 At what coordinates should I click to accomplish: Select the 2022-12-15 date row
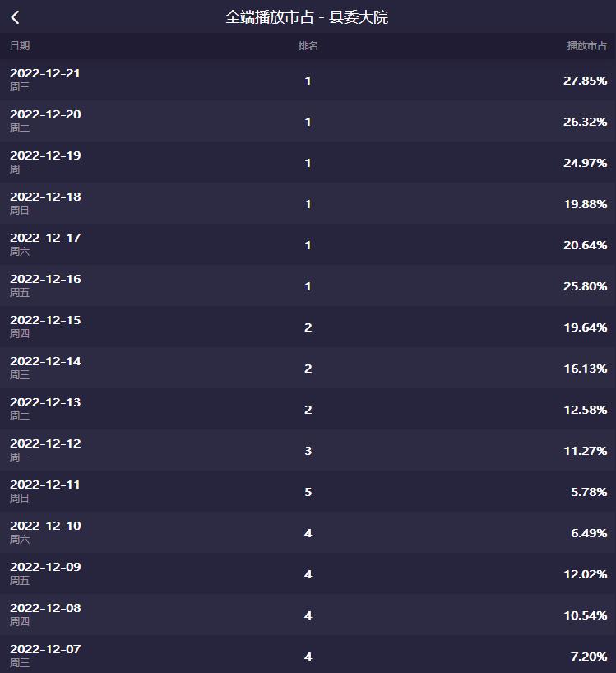coord(45,320)
